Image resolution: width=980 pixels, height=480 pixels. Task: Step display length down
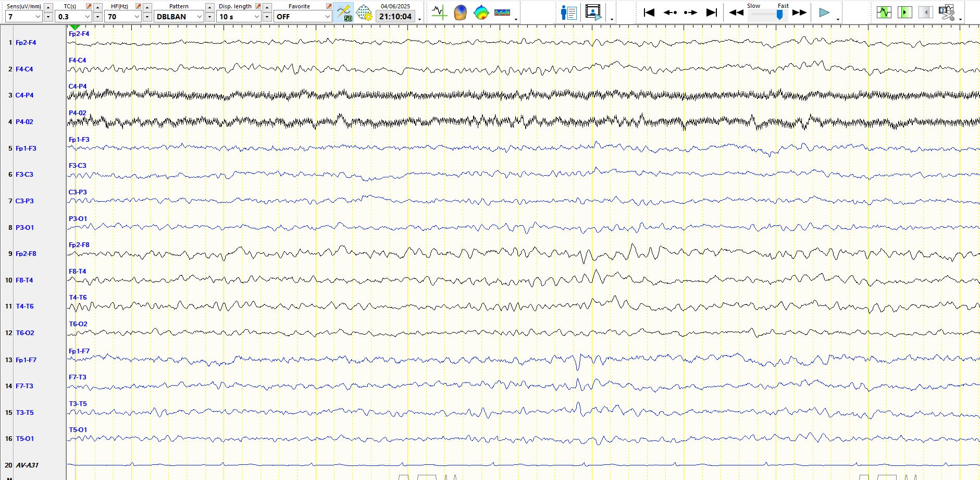click(x=267, y=17)
